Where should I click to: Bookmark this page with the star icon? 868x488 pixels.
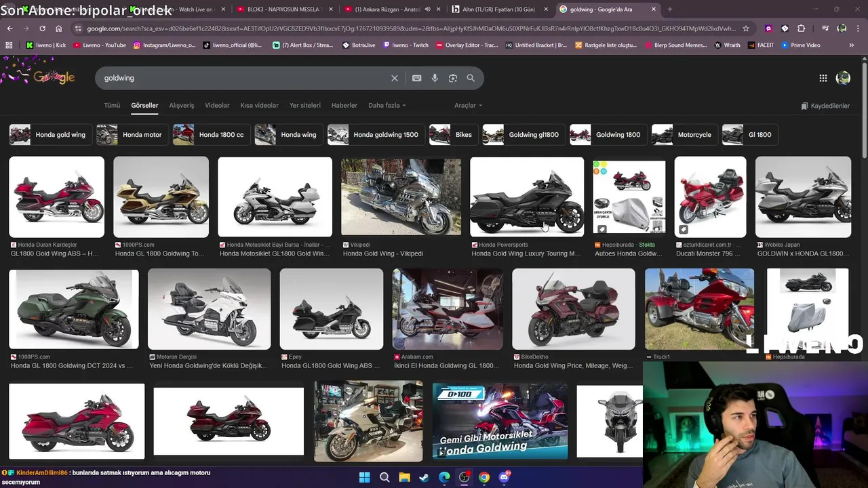click(746, 28)
